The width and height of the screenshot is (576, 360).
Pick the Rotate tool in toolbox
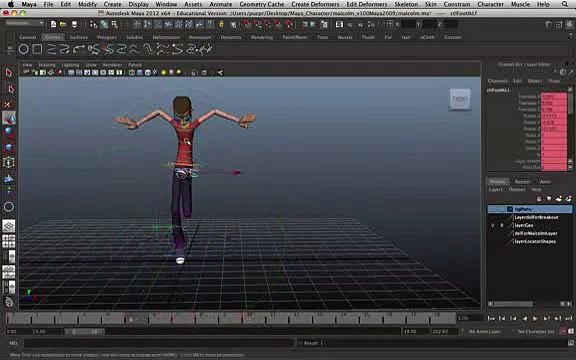point(9,133)
